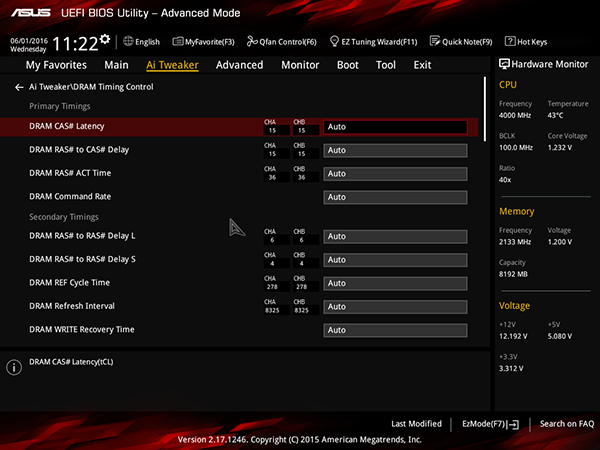Edit DRAM REF Cycle Time field
This screenshot has width=600, height=450.
tap(395, 284)
